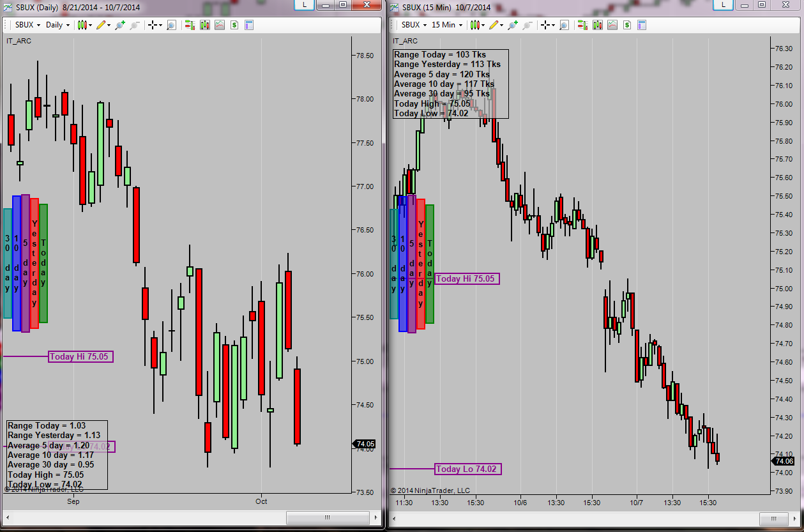Select the crosshair cursor icon in Daily chart
Image resolution: width=804 pixels, height=532 pixels.
pyautogui.click(x=152, y=25)
